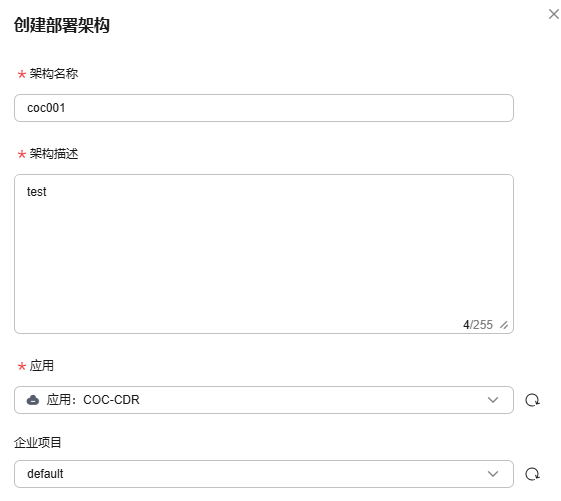The width and height of the screenshot is (561, 501).
Task: Refresh the 应用 list
Action: coord(532,400)
